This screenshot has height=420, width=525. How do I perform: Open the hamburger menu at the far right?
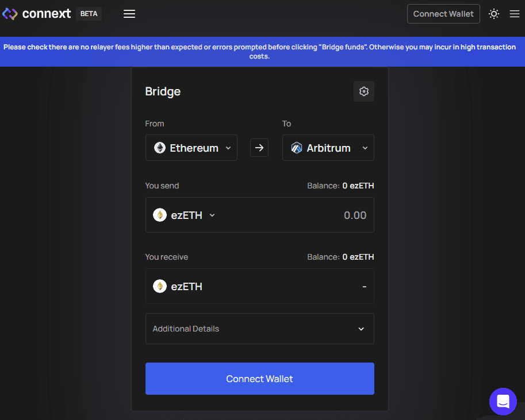515,14
